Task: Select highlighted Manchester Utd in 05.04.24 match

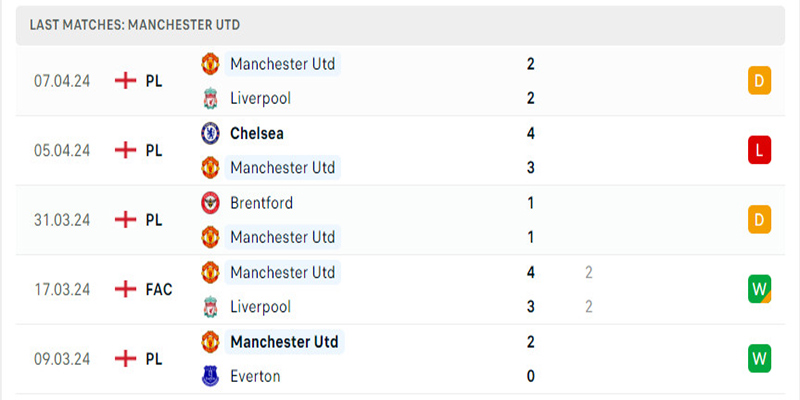Action: [283, 167]
